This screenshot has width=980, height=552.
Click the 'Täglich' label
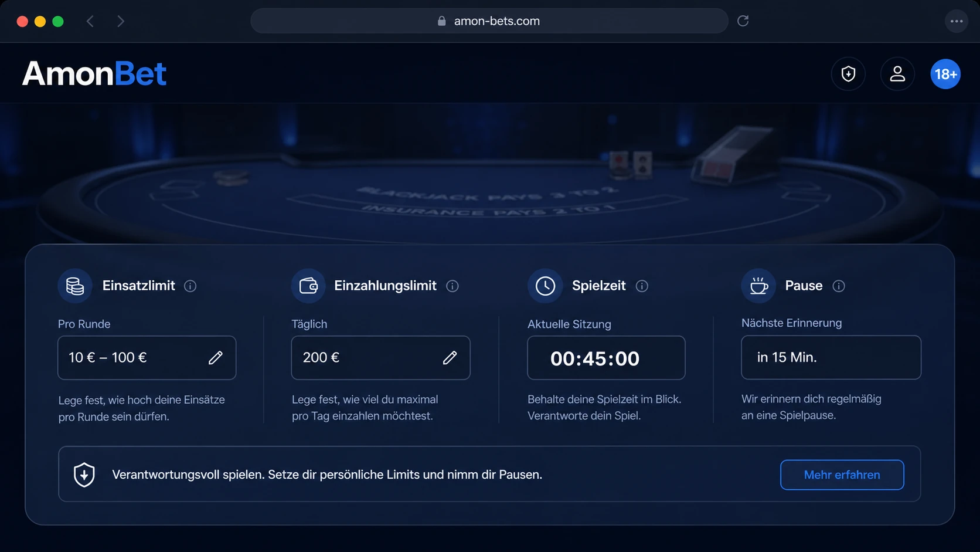click(x=309, y=324)
